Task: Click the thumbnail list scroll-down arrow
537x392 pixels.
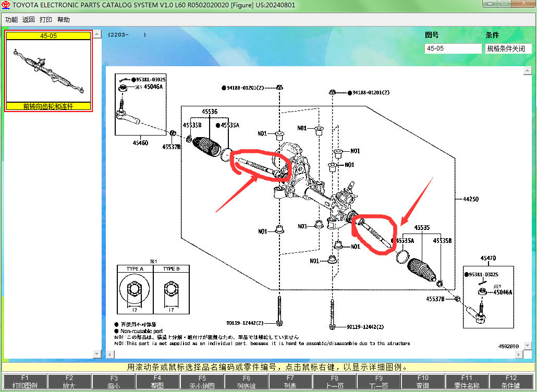Action: tap(97, 353)
